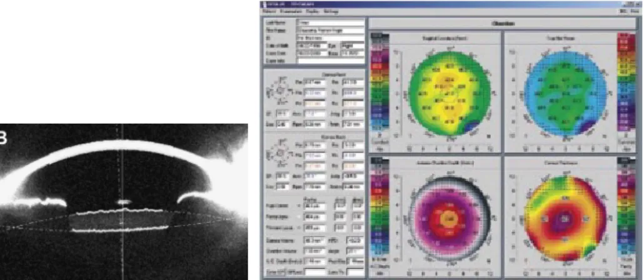Select the exam Time field
Viewport: 644px width, 280px height.
(353, 53)
